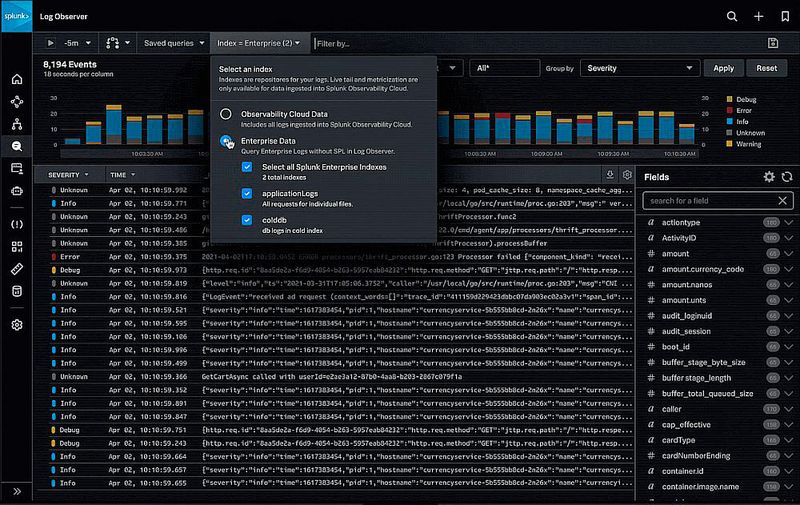Toggle the Info legend swatch

[730, 121]
